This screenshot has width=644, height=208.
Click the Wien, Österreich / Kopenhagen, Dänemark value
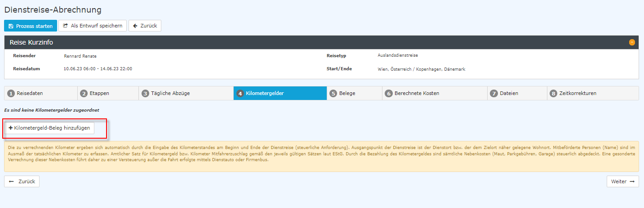click(422, 69)
